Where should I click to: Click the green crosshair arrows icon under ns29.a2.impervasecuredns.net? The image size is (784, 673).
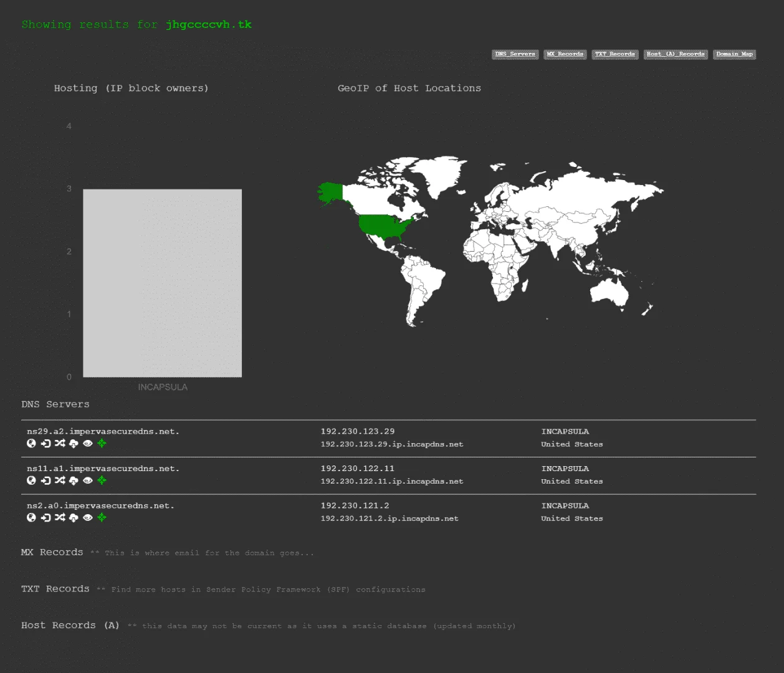(x=102, y=444)
